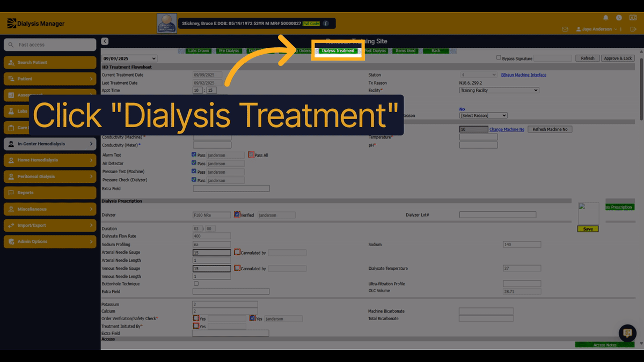Click the Approve & Lock button
The height and width of the screenshot is (362, 644).
pos(618,58)
